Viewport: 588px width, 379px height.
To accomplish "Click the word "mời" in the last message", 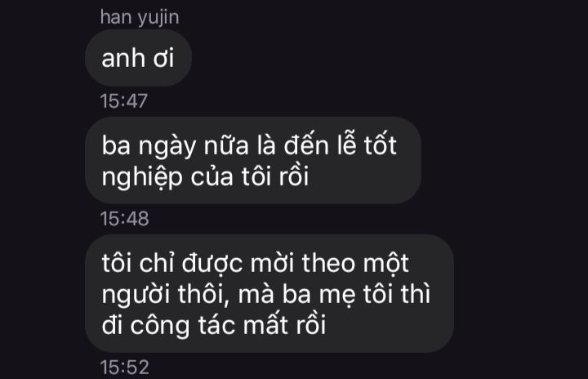I will coord(272,263).
